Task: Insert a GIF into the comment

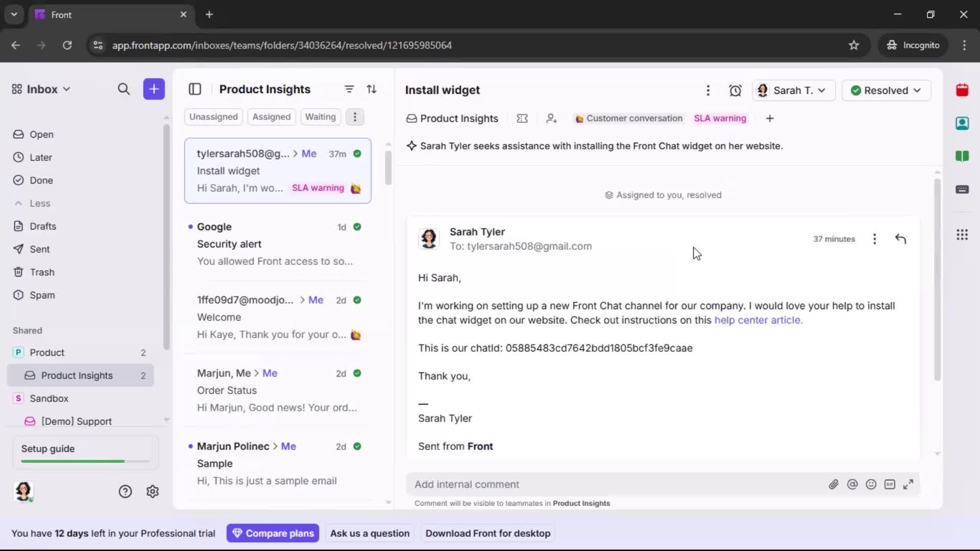Action: (x=890, y=484)
